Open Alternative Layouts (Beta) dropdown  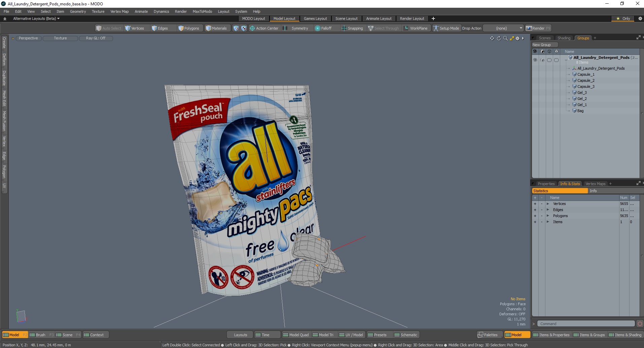point(36,19)
